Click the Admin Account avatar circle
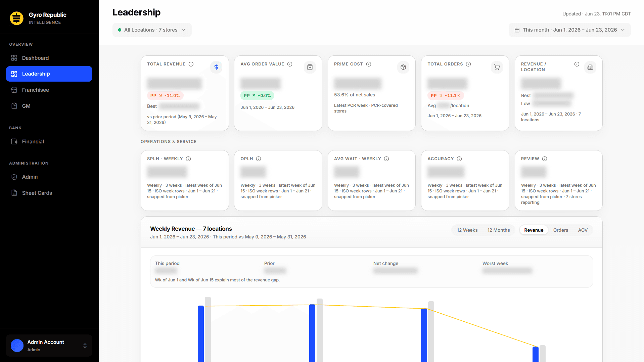 (17, 346)
